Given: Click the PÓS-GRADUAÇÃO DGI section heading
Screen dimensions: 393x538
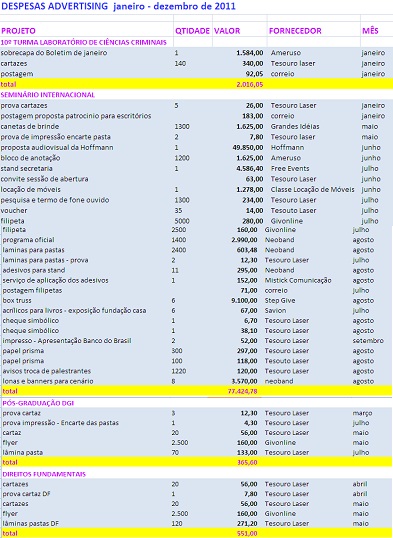Looking at the screenshot, I should pyautogui.click(x=38, y=403).
